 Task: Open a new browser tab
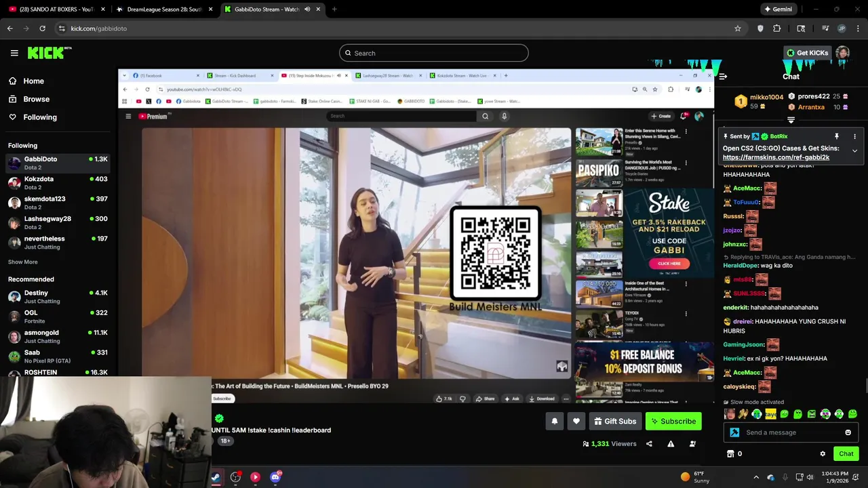click(334, 9)
